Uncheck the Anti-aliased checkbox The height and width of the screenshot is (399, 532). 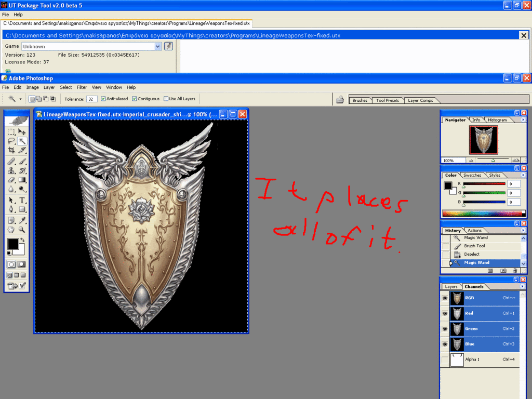[x=103, y=99]
